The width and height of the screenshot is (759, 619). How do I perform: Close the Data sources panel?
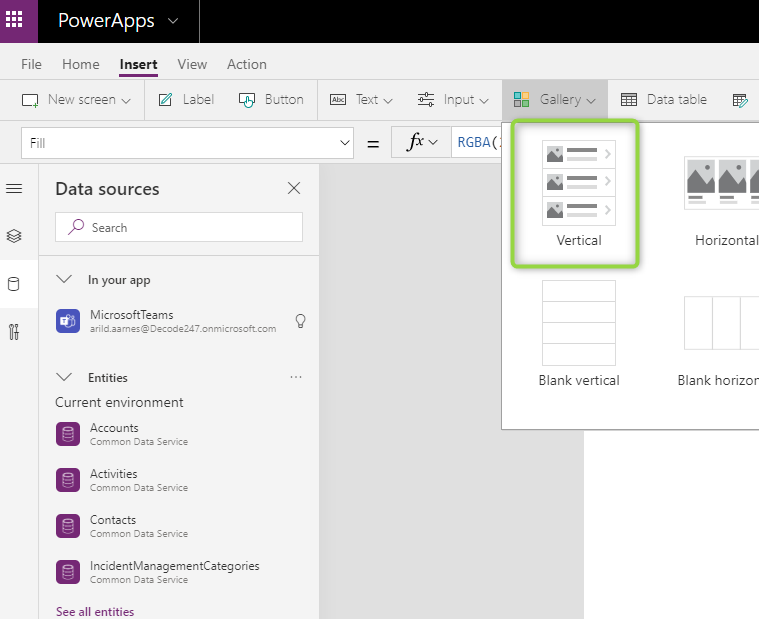294,188
